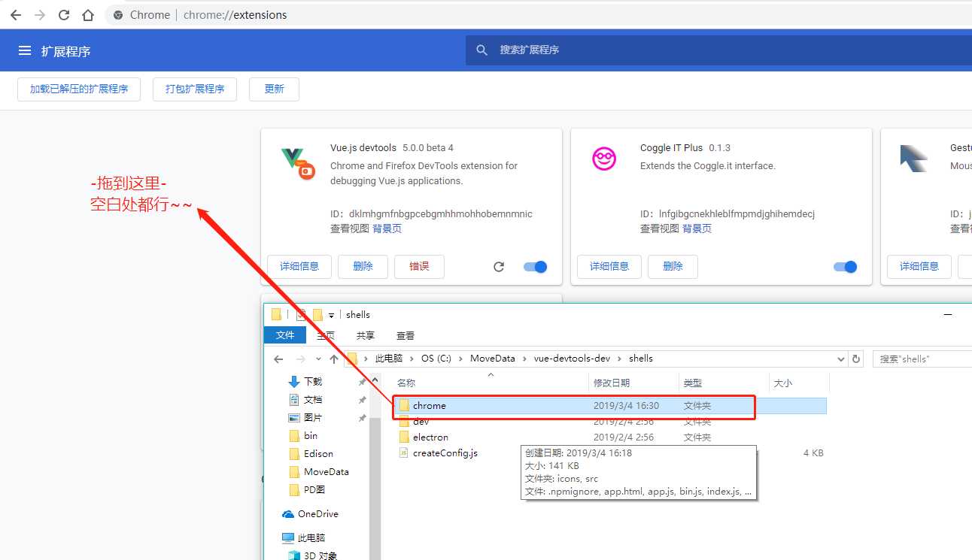Click the Chrome site info icon in address bar
The image size is (972, 560).
click(117, 15)
